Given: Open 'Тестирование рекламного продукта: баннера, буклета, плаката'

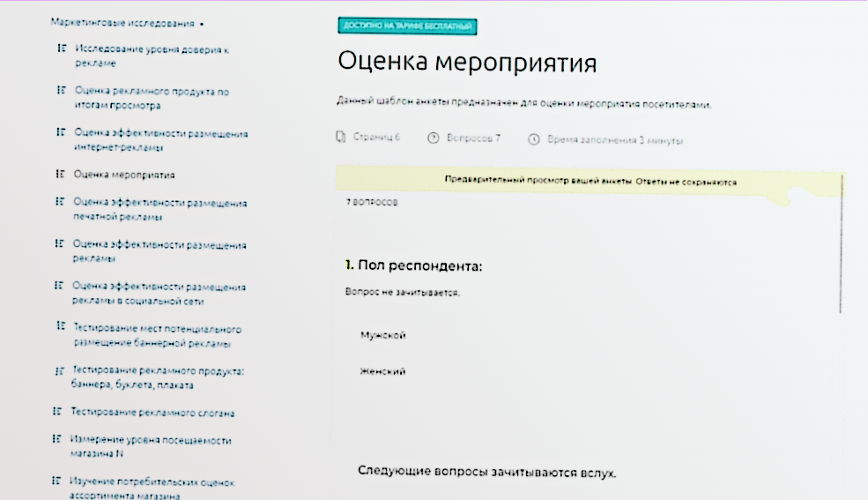Looking at the screenshot, I should 158,377.
